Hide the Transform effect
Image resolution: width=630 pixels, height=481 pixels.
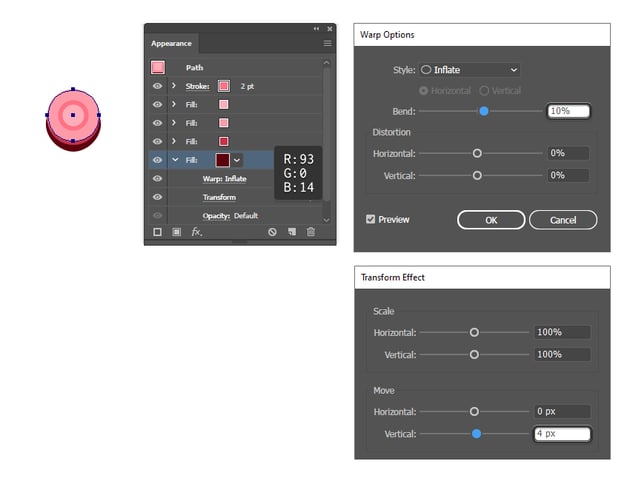(x=158, y=197)
